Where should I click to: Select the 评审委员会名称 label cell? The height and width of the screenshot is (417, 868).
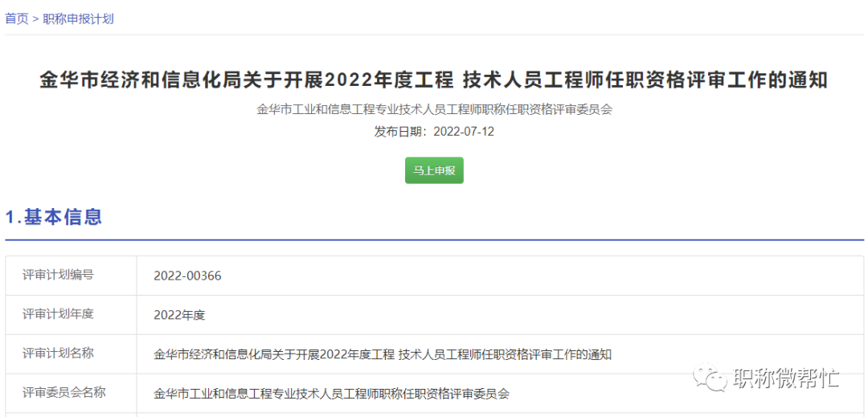point(72,393)
